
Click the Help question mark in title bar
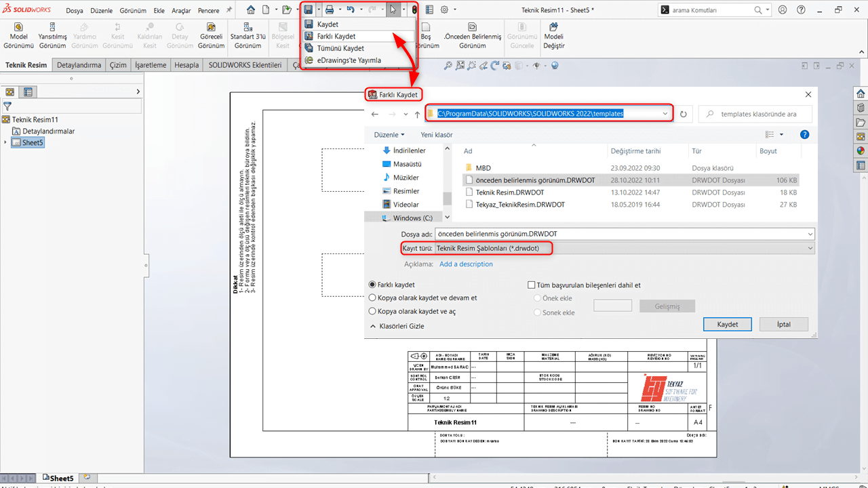802,10
